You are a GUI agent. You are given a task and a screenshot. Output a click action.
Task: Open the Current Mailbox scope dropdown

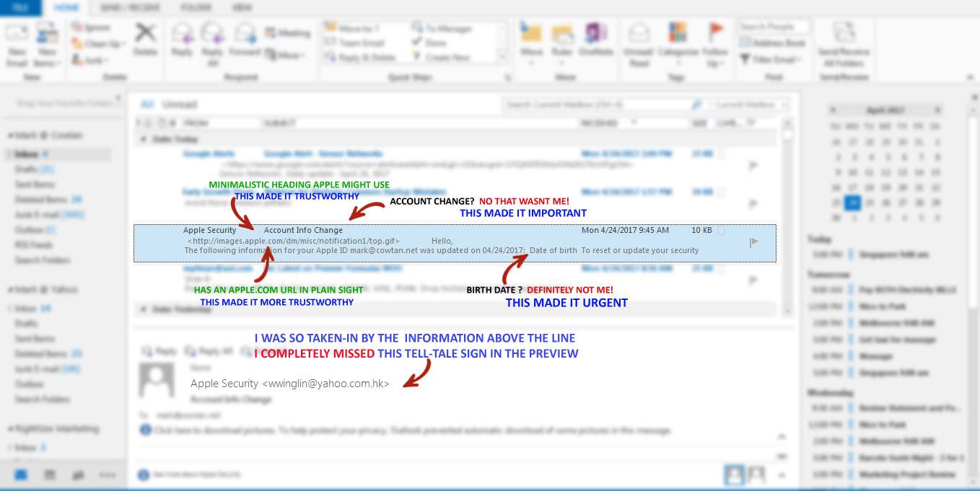(x=749, y=105)
